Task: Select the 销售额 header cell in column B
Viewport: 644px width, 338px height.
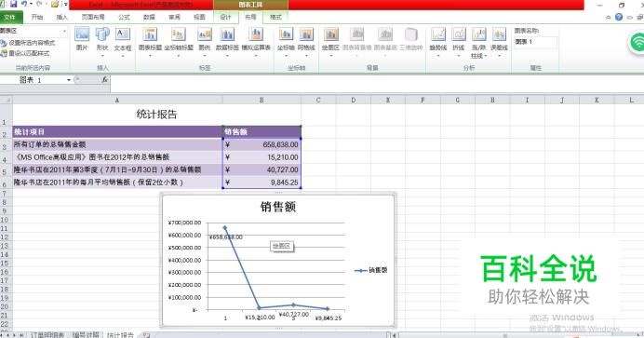Action: click(x=262, y=132)
